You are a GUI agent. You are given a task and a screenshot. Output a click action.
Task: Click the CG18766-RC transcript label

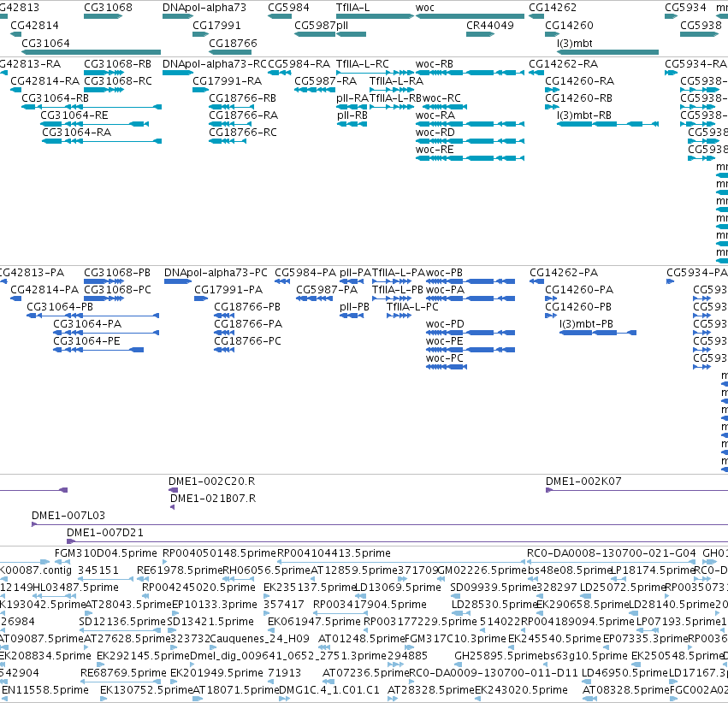tap(243, 133)
